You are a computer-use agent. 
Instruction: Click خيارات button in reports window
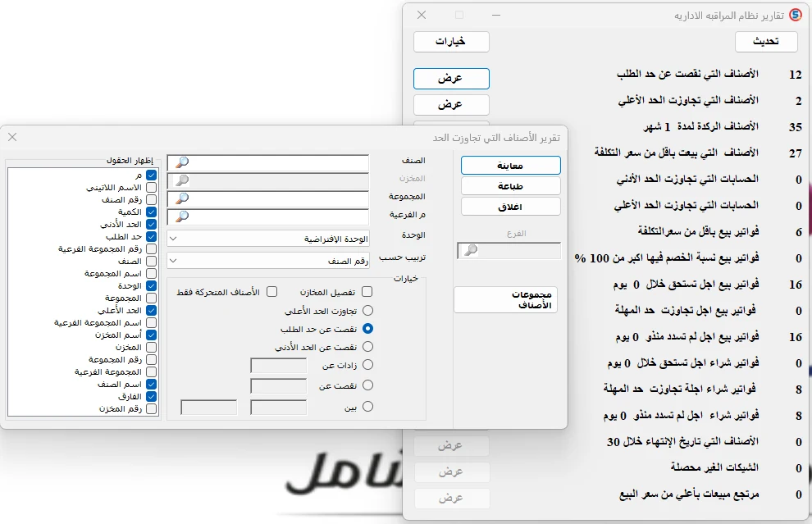tap(452, 42)
